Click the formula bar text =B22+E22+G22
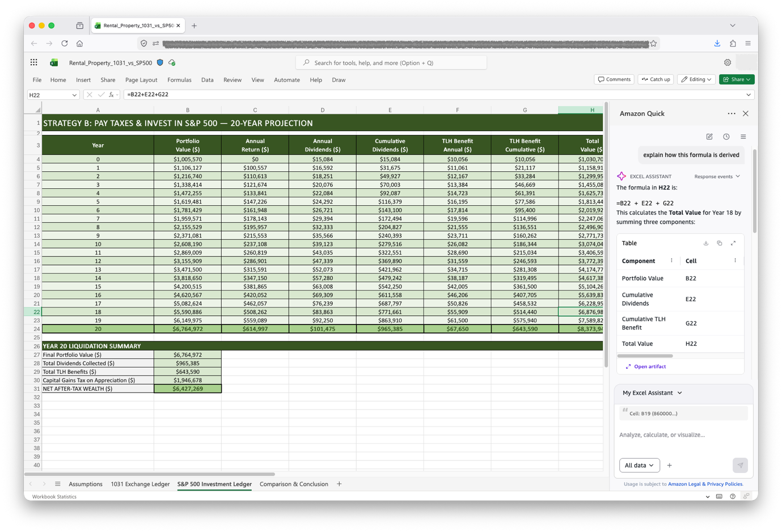The image size is (782, 532). pos(148,95)
